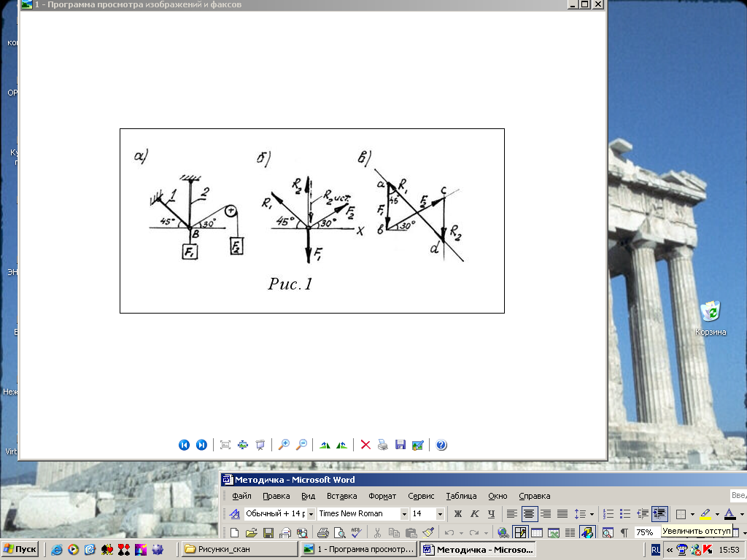Print the image from viewer toolbar

(382, 445)
